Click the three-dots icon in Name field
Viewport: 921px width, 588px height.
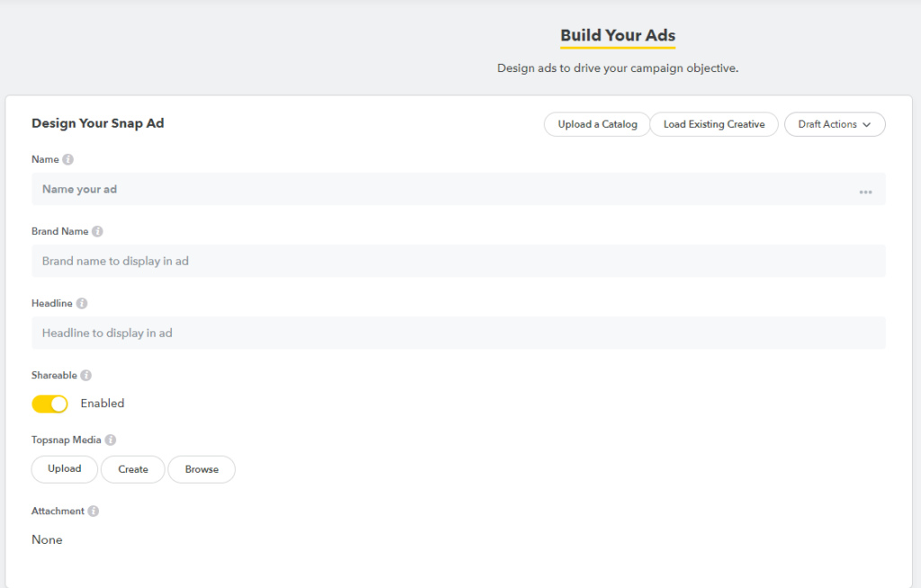pos(865,192)
